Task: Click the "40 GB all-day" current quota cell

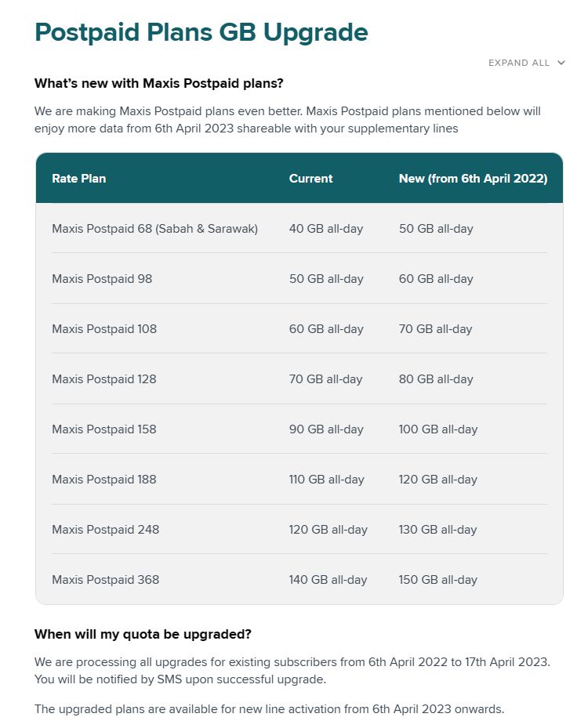Action: 326,229
